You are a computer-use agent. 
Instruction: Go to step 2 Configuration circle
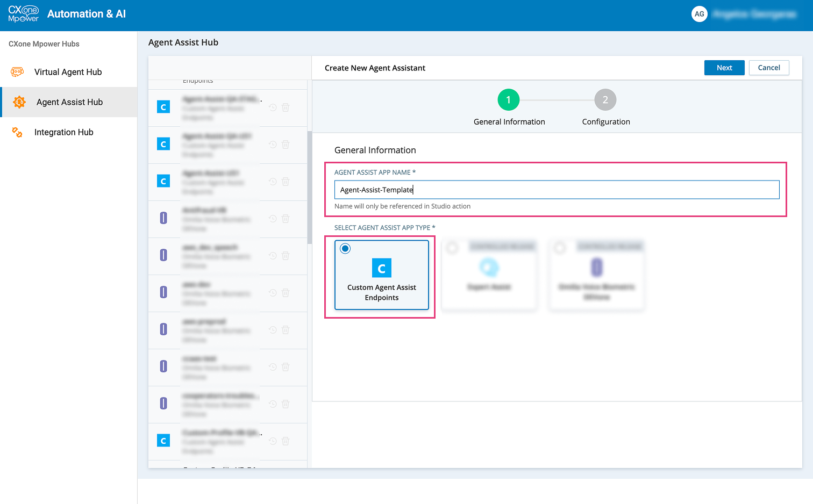[605, 100]
